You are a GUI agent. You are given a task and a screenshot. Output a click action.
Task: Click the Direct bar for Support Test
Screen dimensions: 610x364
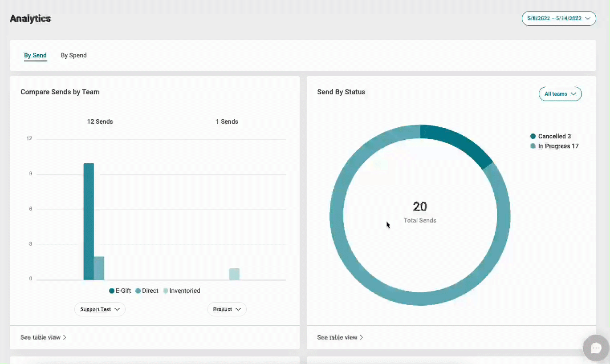point(99,268)
